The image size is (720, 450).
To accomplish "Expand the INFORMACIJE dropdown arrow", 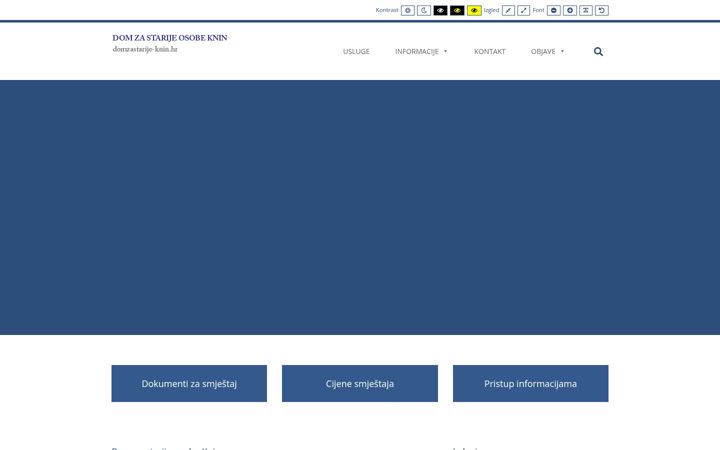I will pyautogui.click(x=445, y=51).
